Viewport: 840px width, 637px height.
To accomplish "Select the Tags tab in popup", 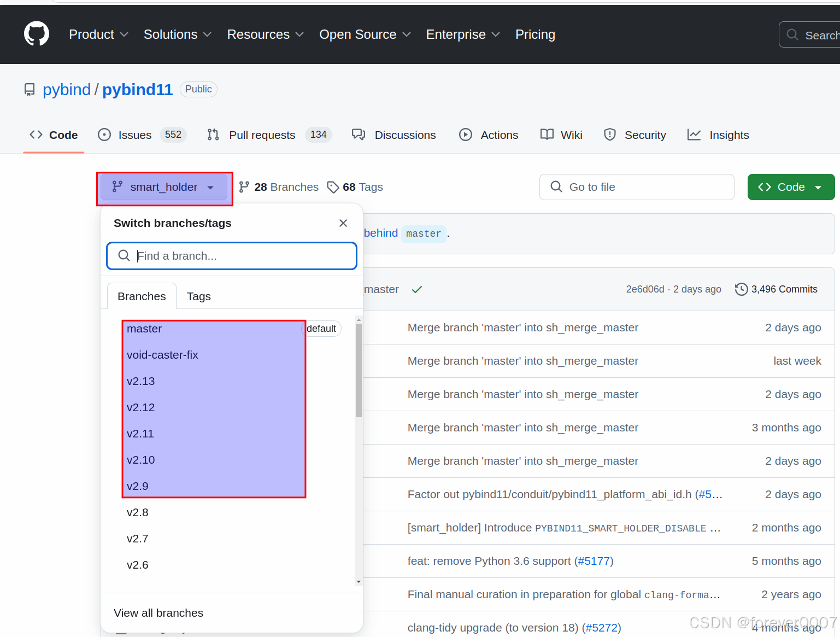I will pyautogui.click(x=199, y=296).
